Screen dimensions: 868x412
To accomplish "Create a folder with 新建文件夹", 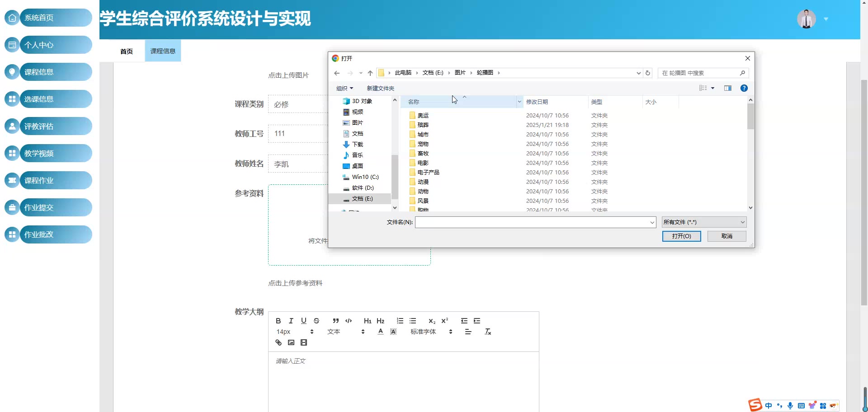I will click(x=380, y=88).
